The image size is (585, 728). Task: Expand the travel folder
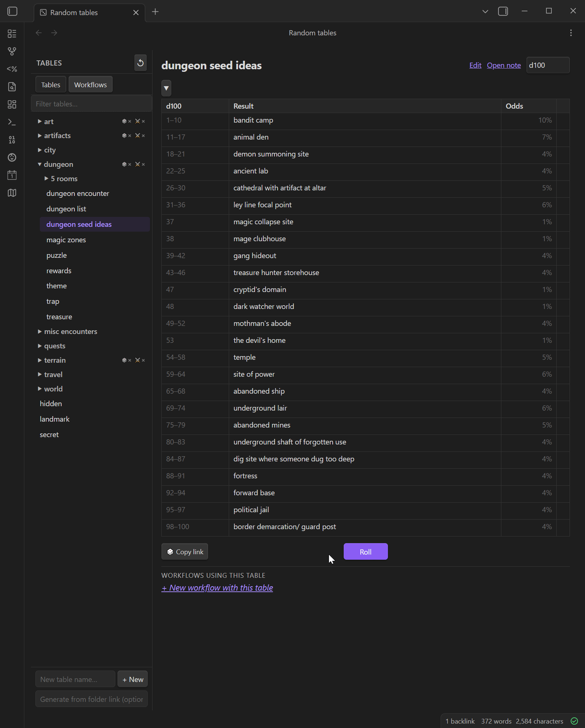click(39, 374)
